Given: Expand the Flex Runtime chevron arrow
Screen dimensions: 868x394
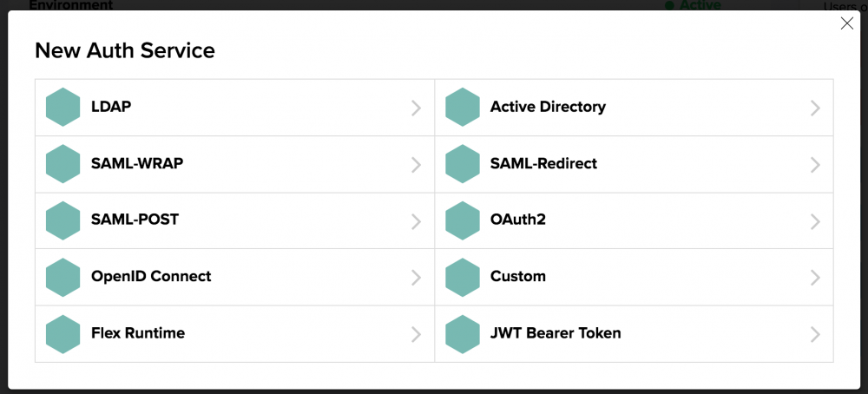Looking at the screenshot, I should pyautogui.click(x=416, y=334).
